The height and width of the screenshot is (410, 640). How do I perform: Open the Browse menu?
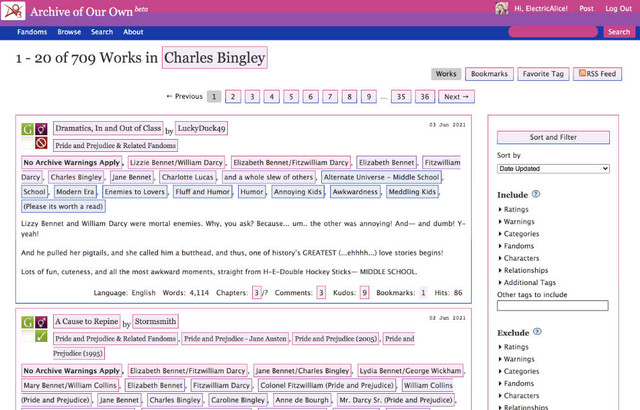tap(69, 32)
